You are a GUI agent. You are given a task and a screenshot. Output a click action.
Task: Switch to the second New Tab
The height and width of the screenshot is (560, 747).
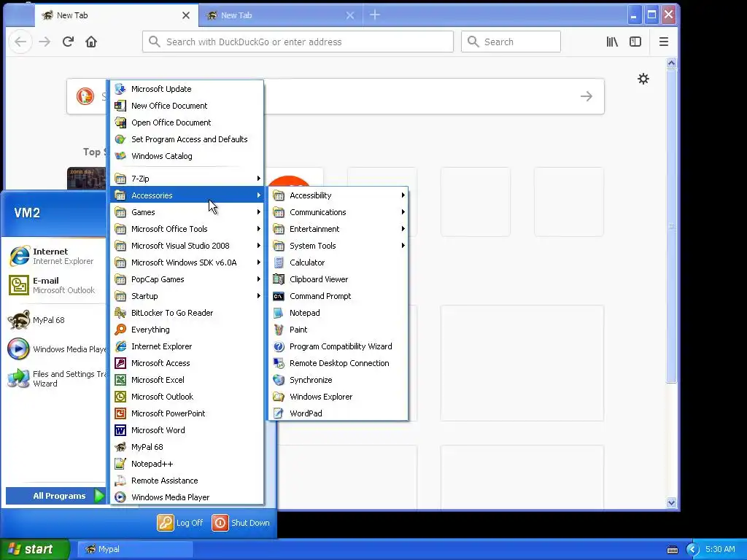coord(280,15)
